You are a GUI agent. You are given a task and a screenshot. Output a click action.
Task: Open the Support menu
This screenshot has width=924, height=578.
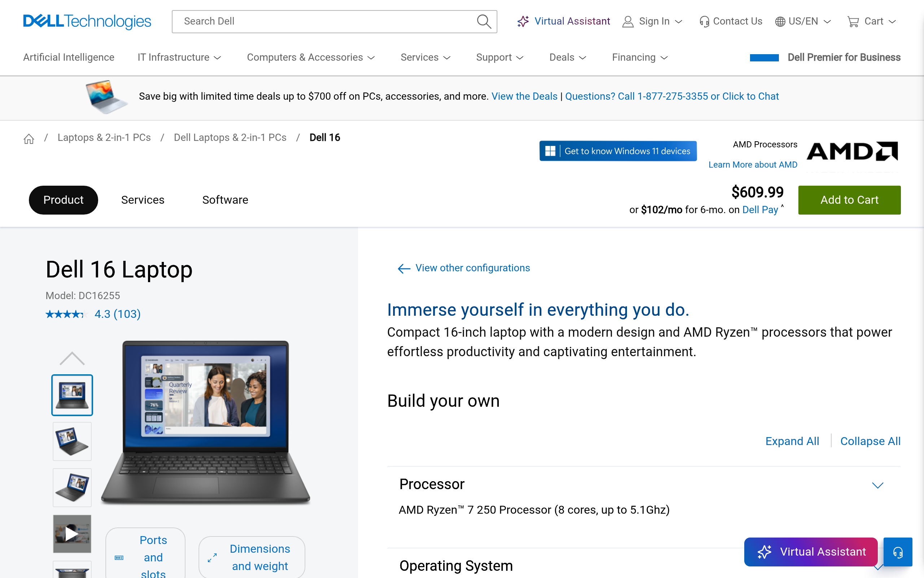pyautogui.click(x=500, y=57)
